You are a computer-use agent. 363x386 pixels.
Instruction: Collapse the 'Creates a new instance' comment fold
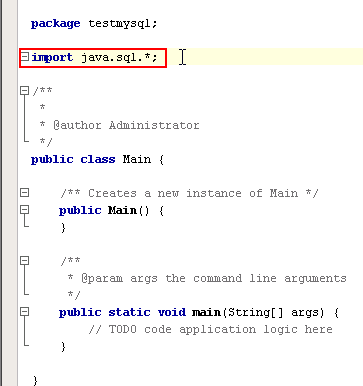tap(24, 193)
